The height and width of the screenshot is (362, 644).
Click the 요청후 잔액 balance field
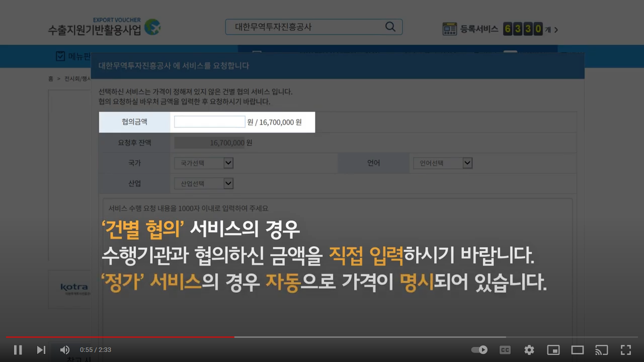click(209, 143)
